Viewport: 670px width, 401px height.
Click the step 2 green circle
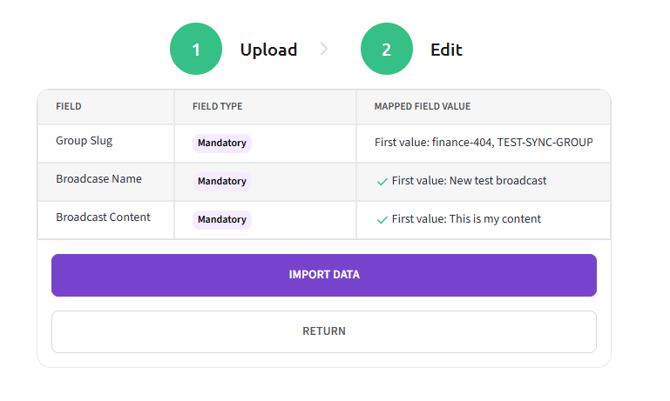(386, 49)
